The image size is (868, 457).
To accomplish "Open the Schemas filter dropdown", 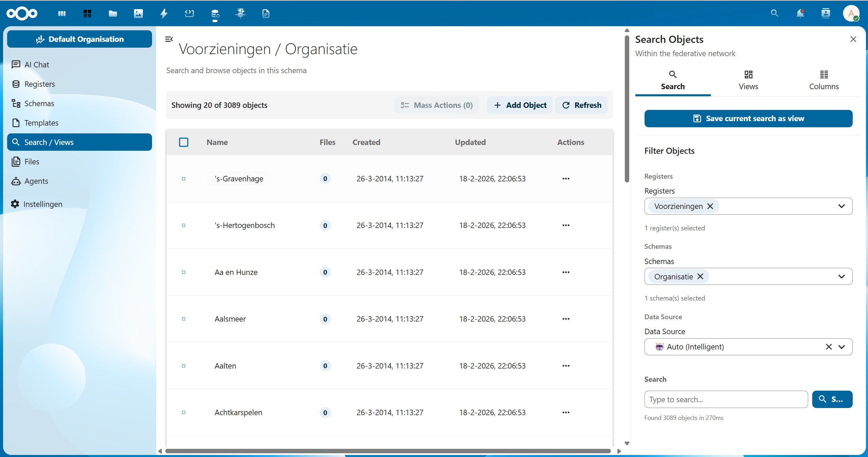I will click(842, 276).
